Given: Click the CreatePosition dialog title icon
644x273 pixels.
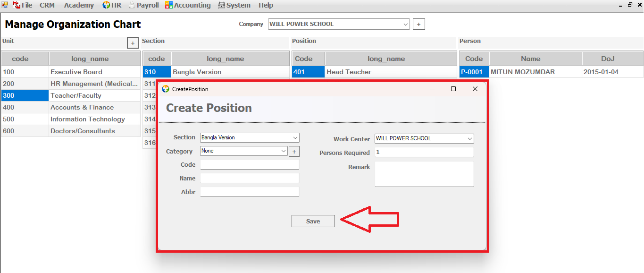Looking at the screenshot, I should coord(166,89).
